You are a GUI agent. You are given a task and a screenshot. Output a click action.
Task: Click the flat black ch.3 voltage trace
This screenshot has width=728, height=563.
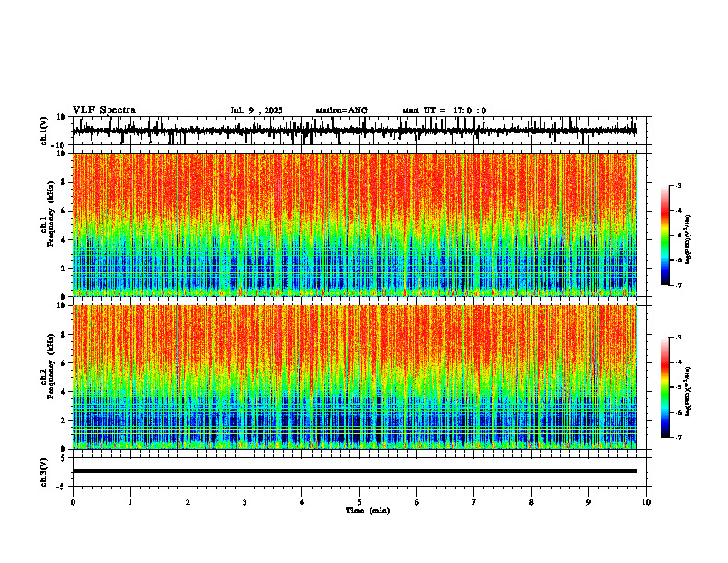355,471
